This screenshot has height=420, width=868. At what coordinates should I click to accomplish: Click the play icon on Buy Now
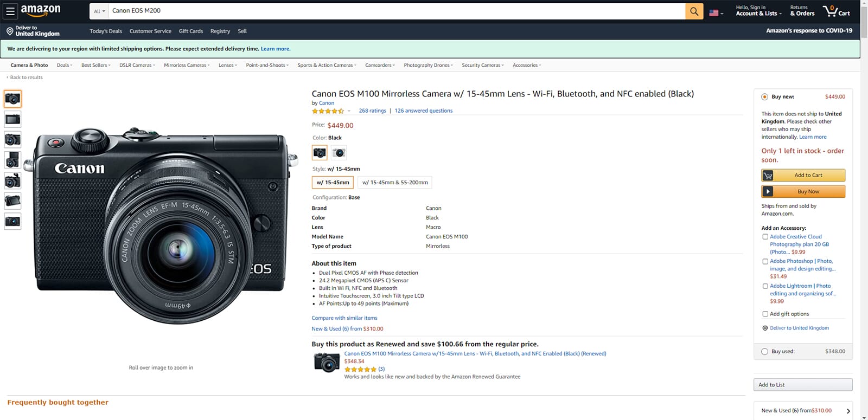tap(768, 191)
